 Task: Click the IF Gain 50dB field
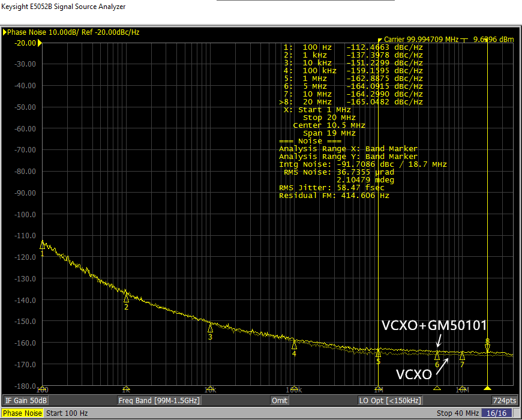(x=26, y=400)
